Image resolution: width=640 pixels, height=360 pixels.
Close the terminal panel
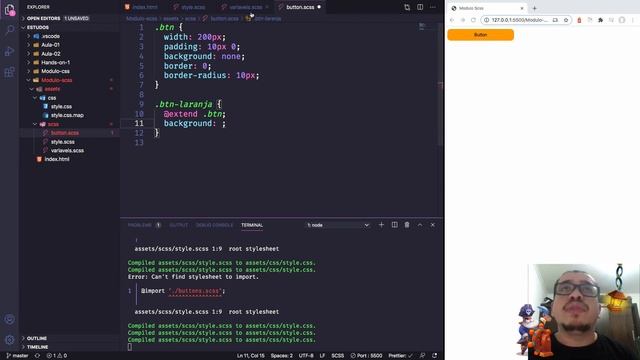(433, 225)
